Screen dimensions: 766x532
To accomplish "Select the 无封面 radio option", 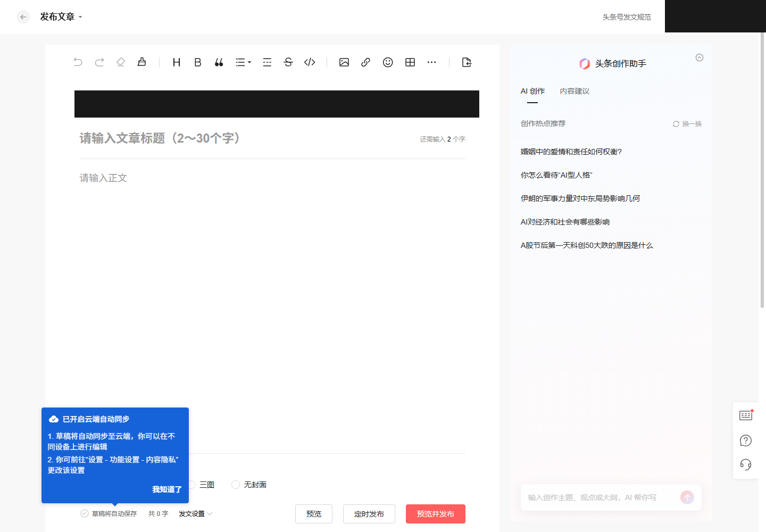I will click(x=249, y=485).
